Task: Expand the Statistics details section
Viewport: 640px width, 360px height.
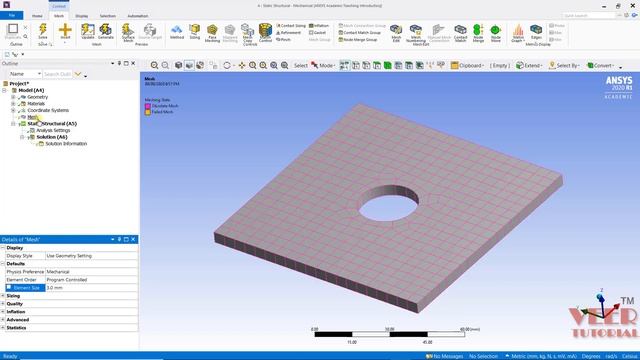Action: 3,328
